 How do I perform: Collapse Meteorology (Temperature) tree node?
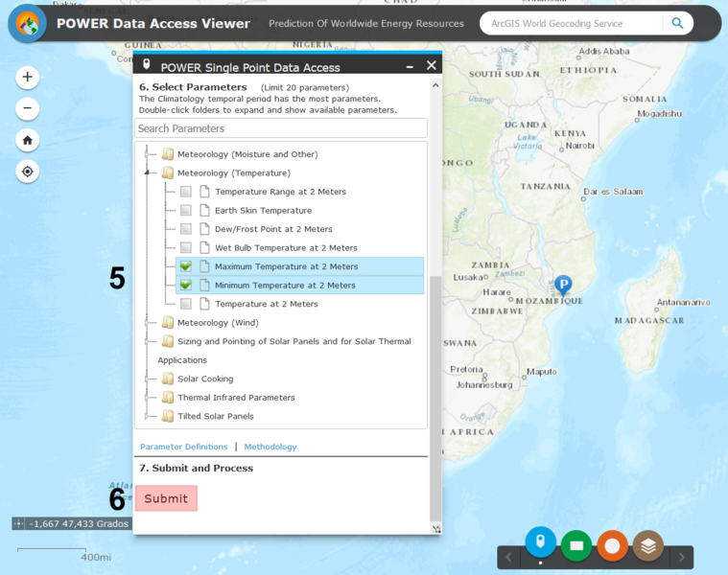(147, 172)
